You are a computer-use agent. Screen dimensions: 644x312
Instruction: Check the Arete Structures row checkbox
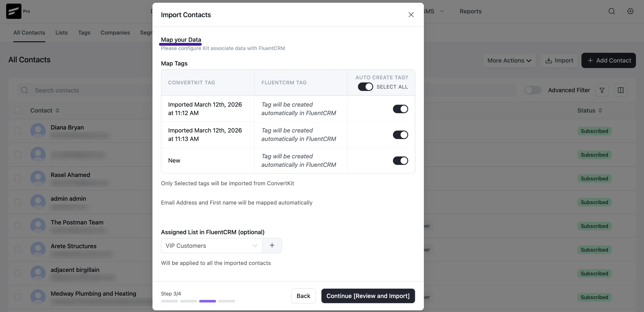coord(18,249)
